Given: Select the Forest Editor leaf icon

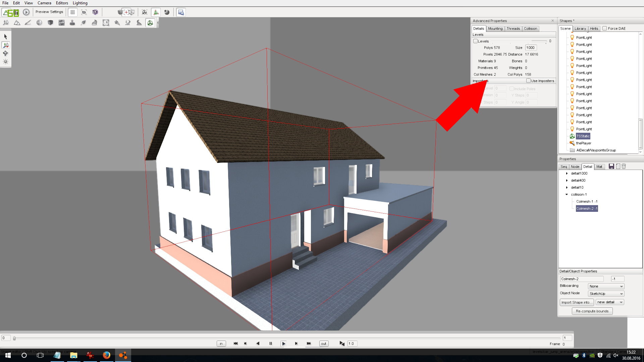Looking at the screenshot, I should (84, 23).
